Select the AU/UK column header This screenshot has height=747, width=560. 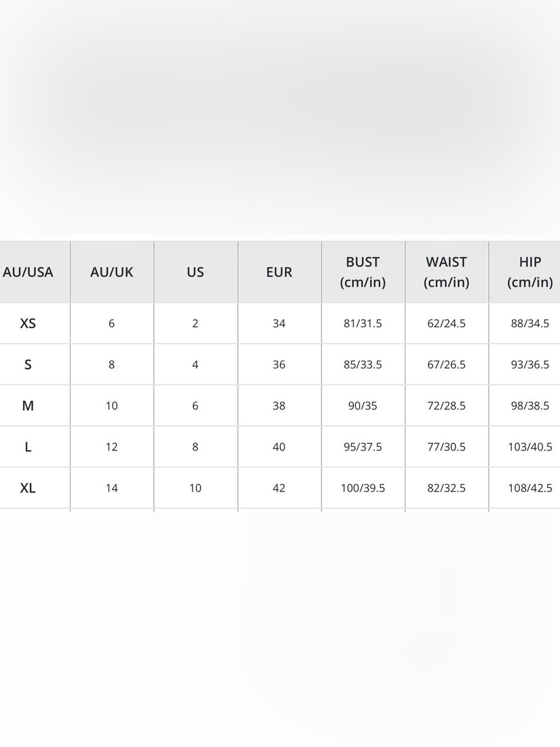pos(112,272)
